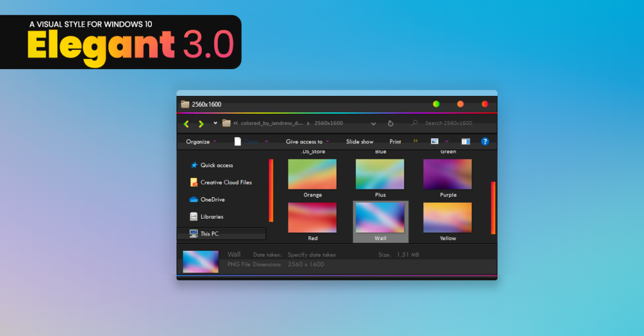Expand the Open button dropdown arrow
Image resolution: width=644 pixels, height=336 pixels.
tap(267, 141)
